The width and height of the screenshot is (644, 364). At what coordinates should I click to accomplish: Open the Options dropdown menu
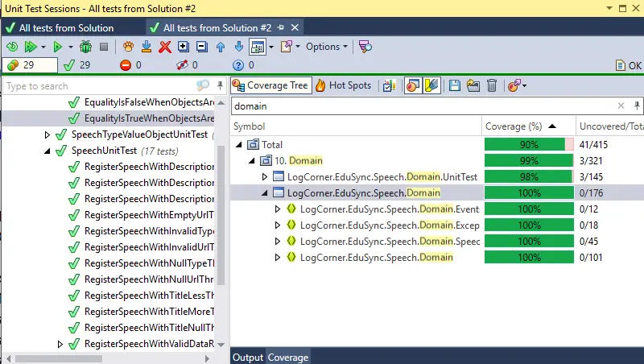(x=327, y=47)
